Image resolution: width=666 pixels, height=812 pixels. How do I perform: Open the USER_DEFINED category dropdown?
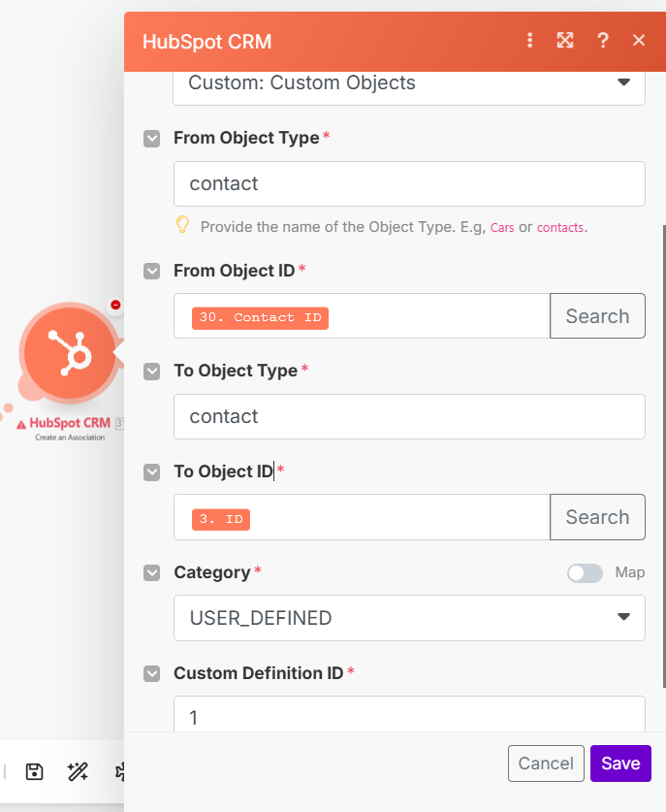pyautogui.click(x=408, y=618)
